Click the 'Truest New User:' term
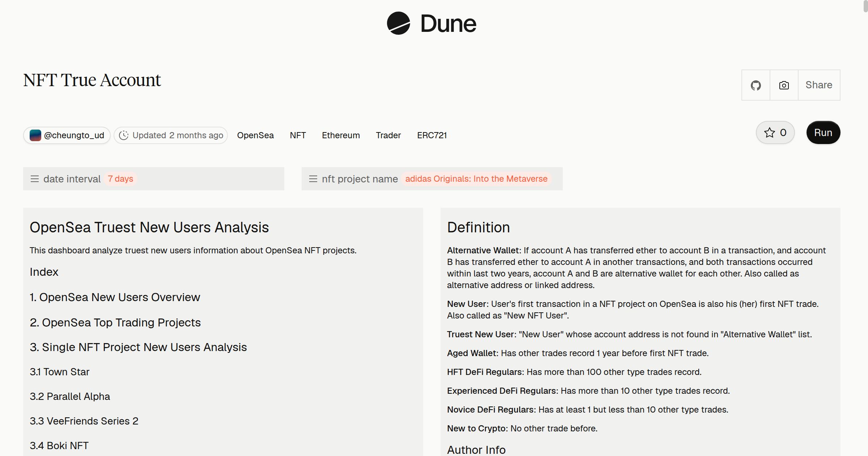This screenshot has height=456, width=868. tap(481, 334)
